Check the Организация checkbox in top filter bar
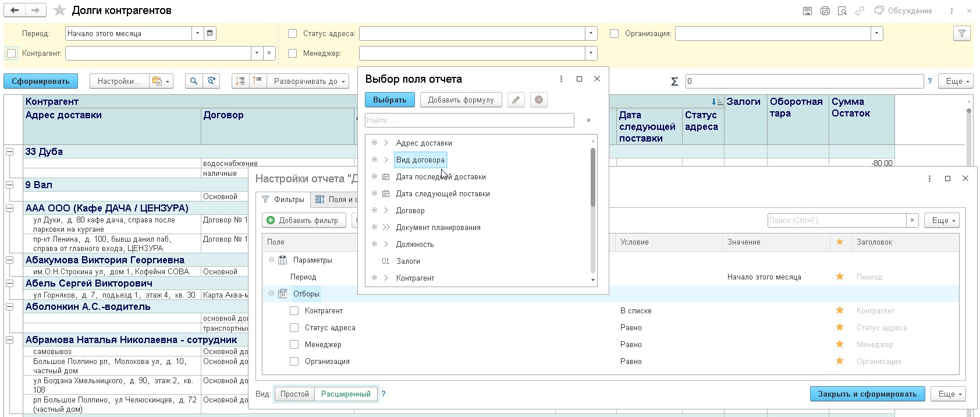Screen dimensions: 980x417 pos(614,34)
